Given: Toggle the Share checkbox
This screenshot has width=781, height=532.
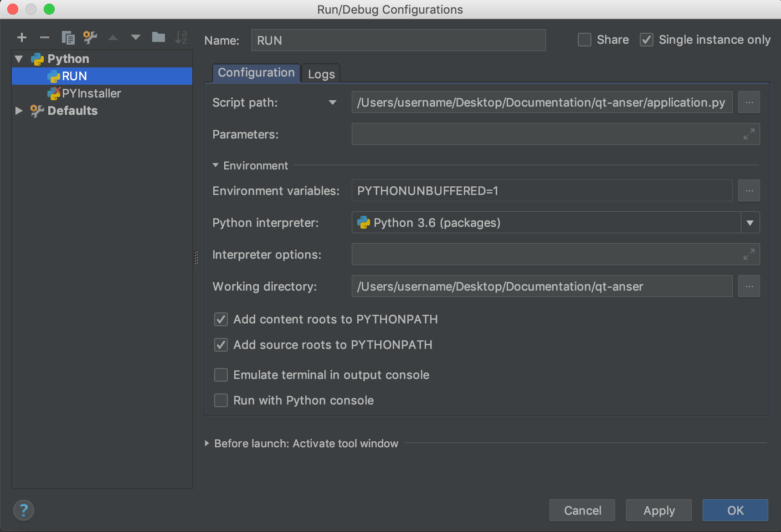Looking at the screenshot, I should tap(585, 40).
